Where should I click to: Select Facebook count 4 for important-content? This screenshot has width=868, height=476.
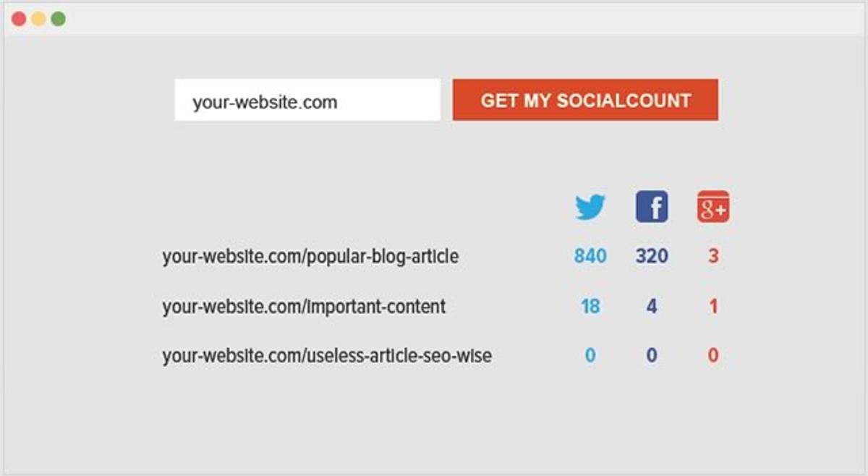pyautogui.click(x=652, y=307)
